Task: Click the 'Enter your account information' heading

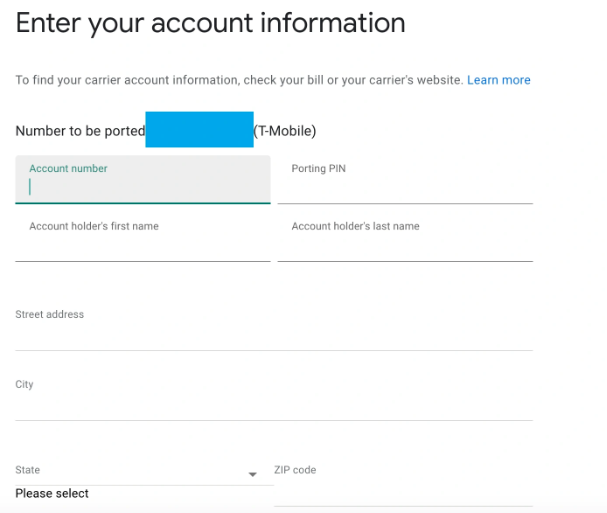Action: click(x=210, y=23)
